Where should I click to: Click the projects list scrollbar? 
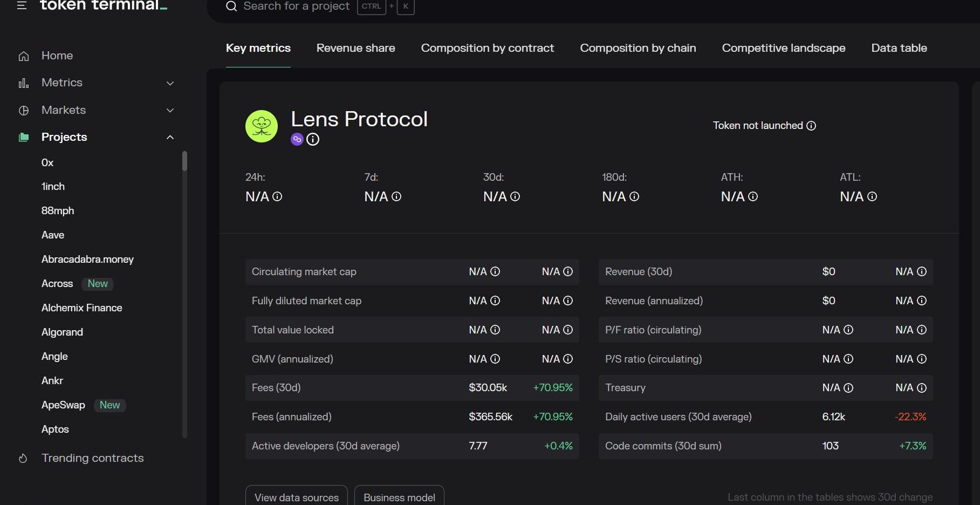[x=184, y=161]
